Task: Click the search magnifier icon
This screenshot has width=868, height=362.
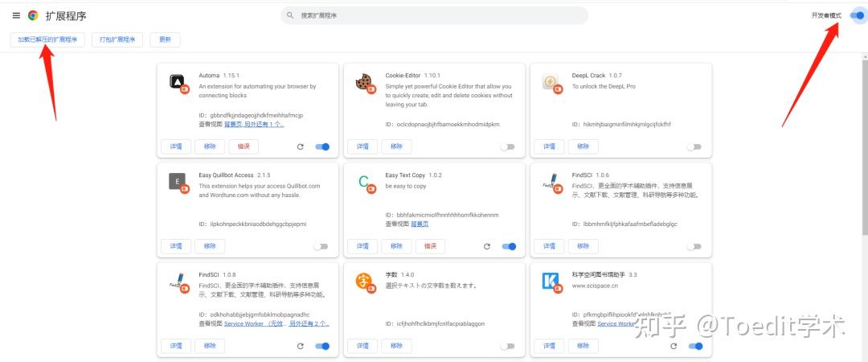Action: coord(290,15)
